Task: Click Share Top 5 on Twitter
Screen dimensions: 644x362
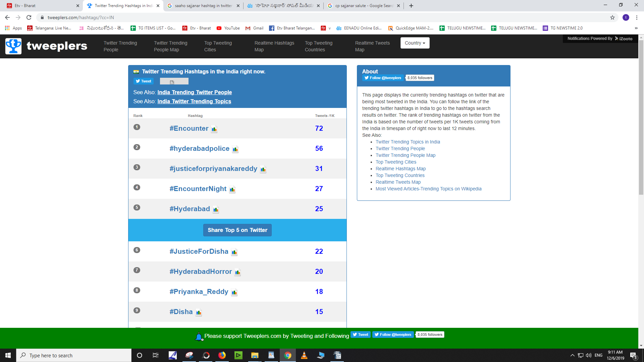Action: pyautogui.click(x=237, y=230)
